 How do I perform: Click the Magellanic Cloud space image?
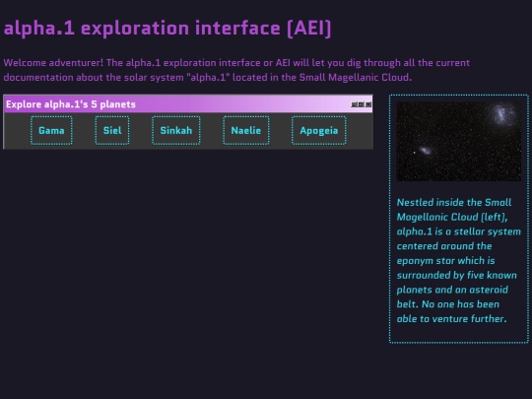coord(459,141)
